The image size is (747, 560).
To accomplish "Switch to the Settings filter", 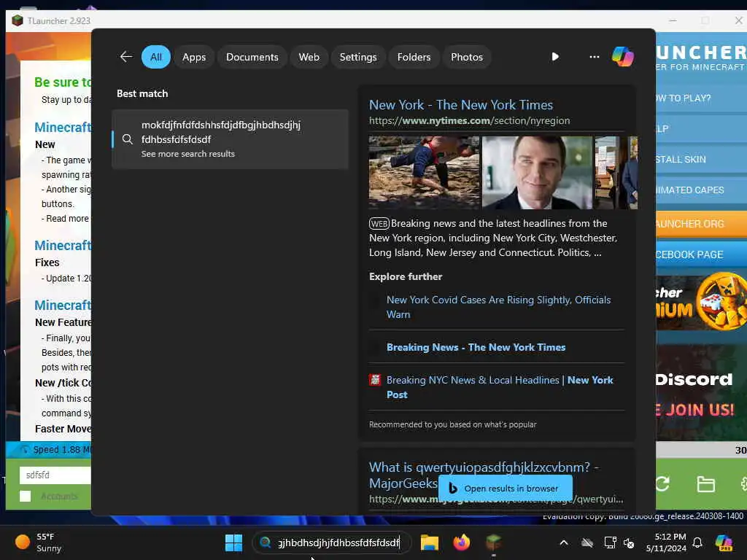I will click(357, 57).
